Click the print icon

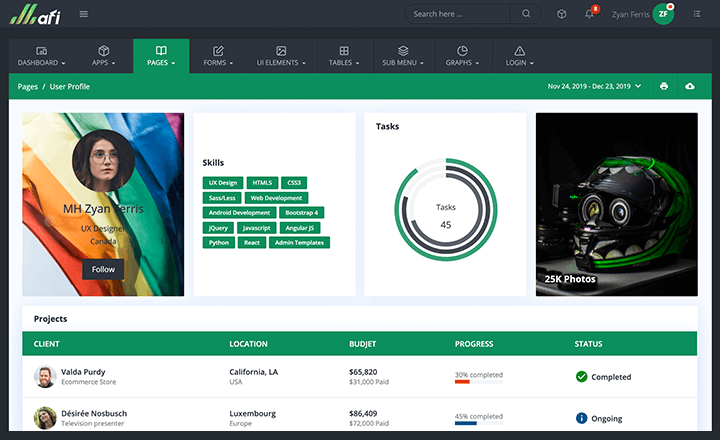663,87
